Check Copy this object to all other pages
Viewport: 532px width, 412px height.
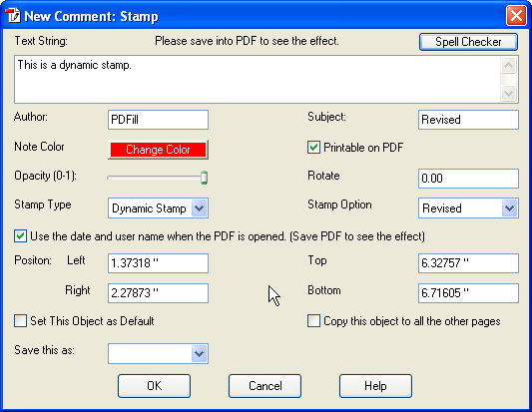[313, 321]
